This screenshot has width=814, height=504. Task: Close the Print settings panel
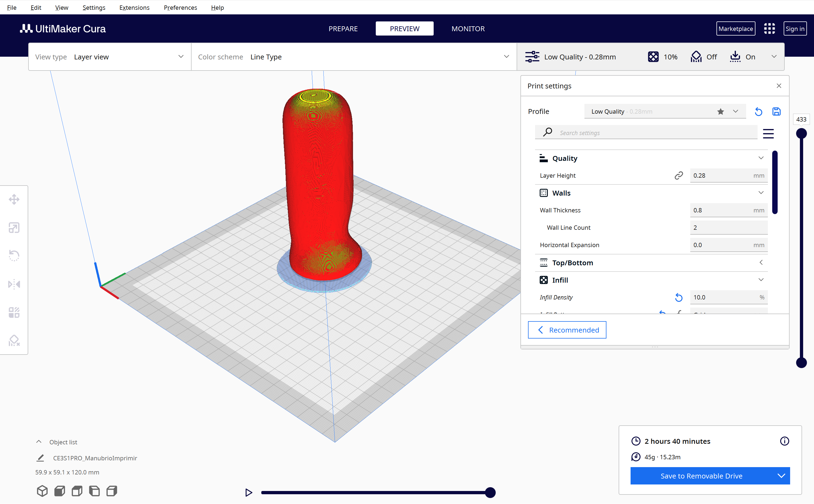(x=779, y=86)
